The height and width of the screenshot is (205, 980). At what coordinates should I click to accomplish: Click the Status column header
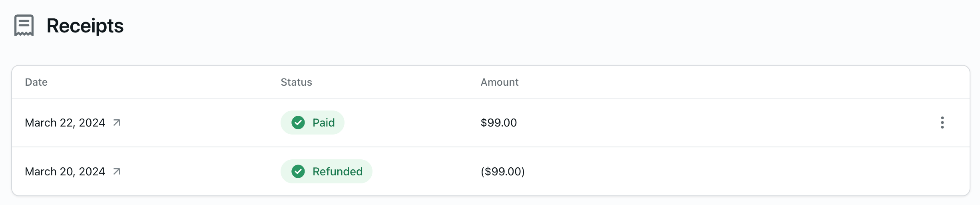296,82
